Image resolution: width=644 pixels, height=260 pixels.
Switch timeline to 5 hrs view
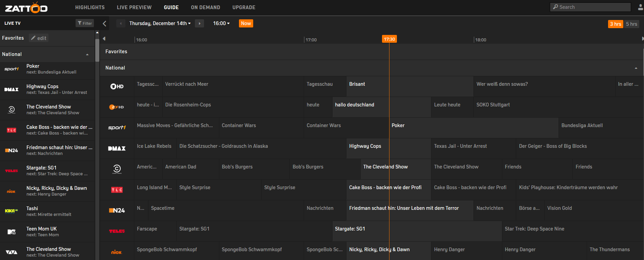pos(631,24)
